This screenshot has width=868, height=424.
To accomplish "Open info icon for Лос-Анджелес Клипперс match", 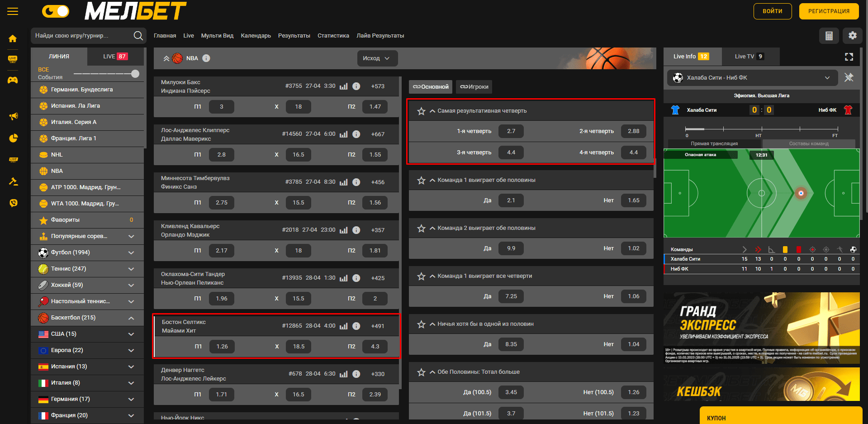I will [x=356, y=134].
